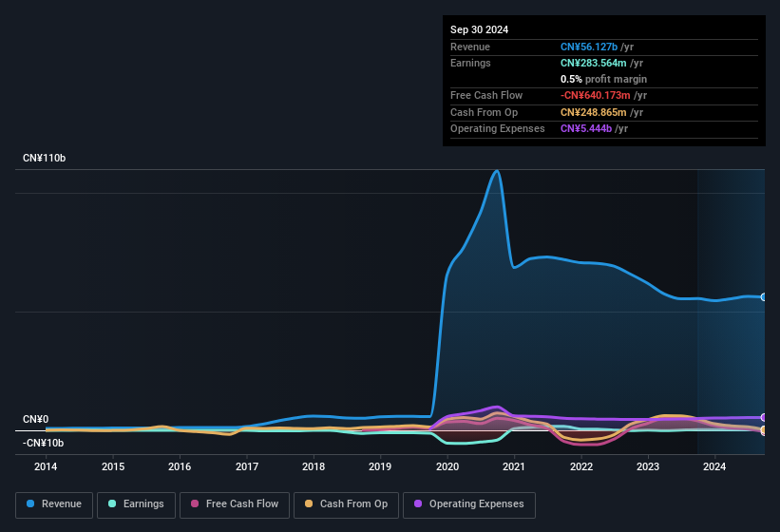The width and height of the screenshot is (780, 532).
Task: Select the 2019 x-axis label
Action: pyautogui.click(x=380, y=466)
